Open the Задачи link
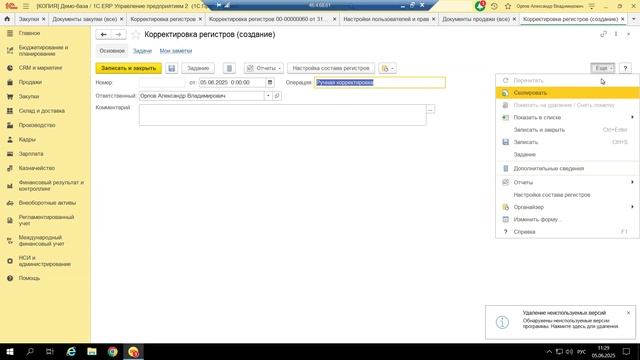This screenshot has height=360, width=640. coord(142,51)
